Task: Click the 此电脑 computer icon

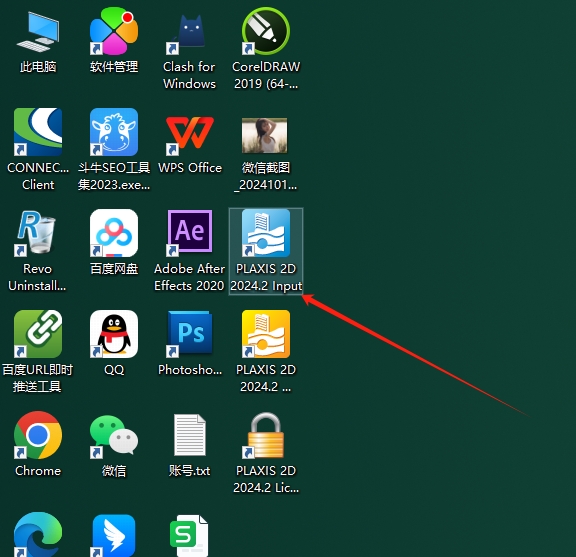Action: point(38,32)
